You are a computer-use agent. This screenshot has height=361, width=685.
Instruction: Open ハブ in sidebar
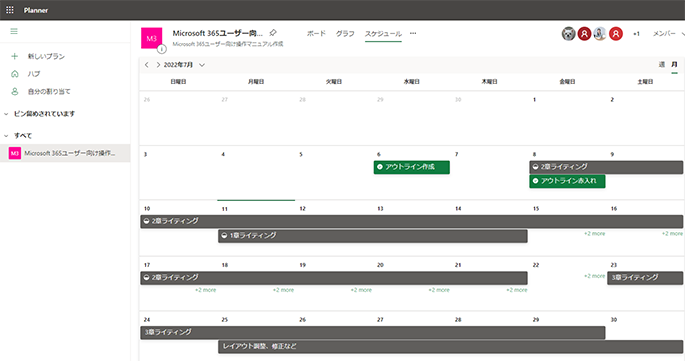34,74
